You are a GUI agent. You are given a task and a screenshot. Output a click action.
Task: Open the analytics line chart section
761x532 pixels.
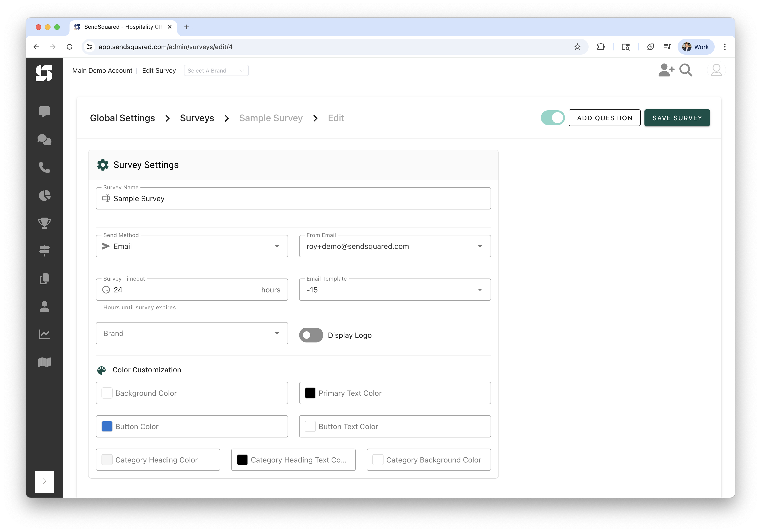click(44, 334)
